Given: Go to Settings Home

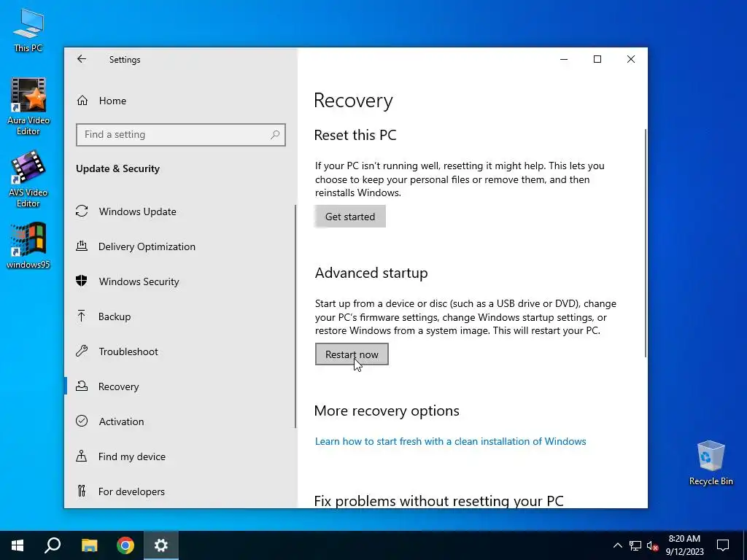Looking at the screenshot, I should [x=112, y=101].
